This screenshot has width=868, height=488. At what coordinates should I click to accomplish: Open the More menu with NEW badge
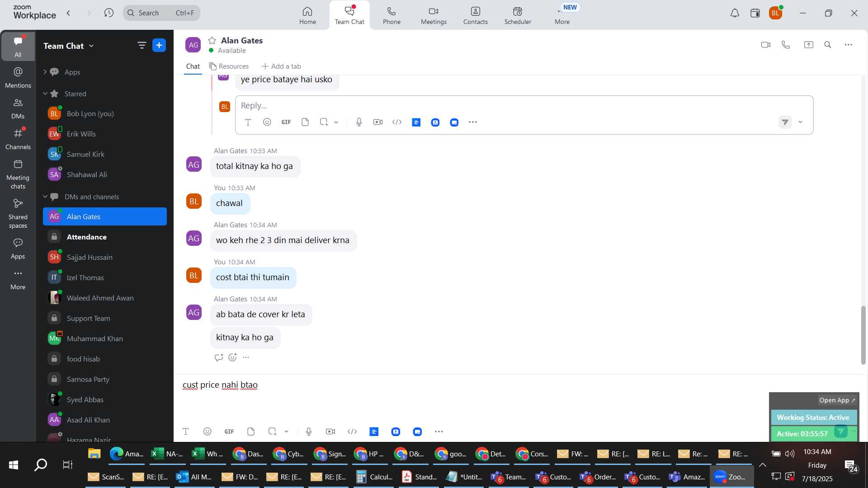pos(562,15)
